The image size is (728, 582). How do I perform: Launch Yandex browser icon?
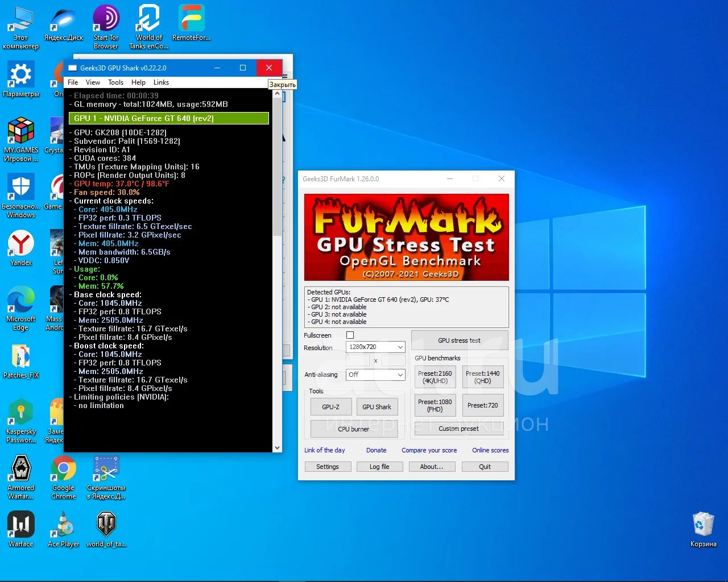[21, 248]
